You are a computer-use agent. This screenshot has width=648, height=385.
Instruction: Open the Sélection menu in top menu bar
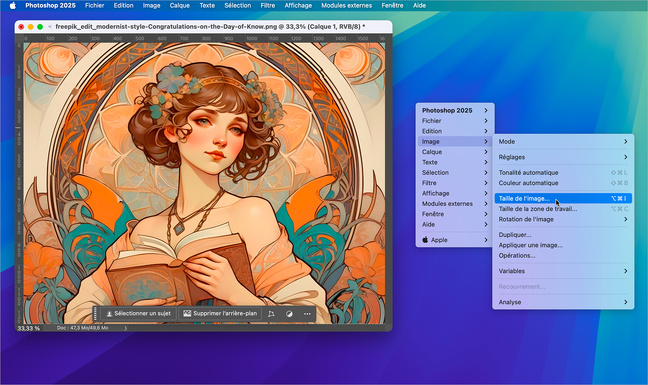point(238,5)
